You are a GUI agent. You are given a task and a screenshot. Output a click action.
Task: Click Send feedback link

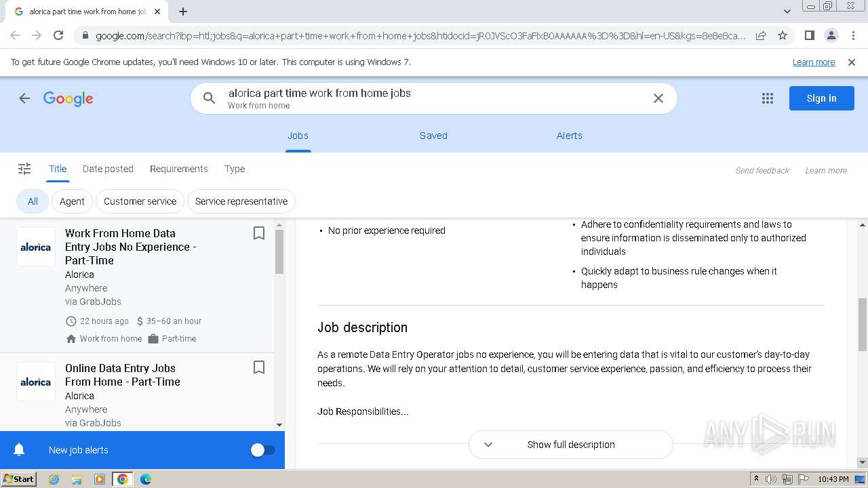click(762, 171)
